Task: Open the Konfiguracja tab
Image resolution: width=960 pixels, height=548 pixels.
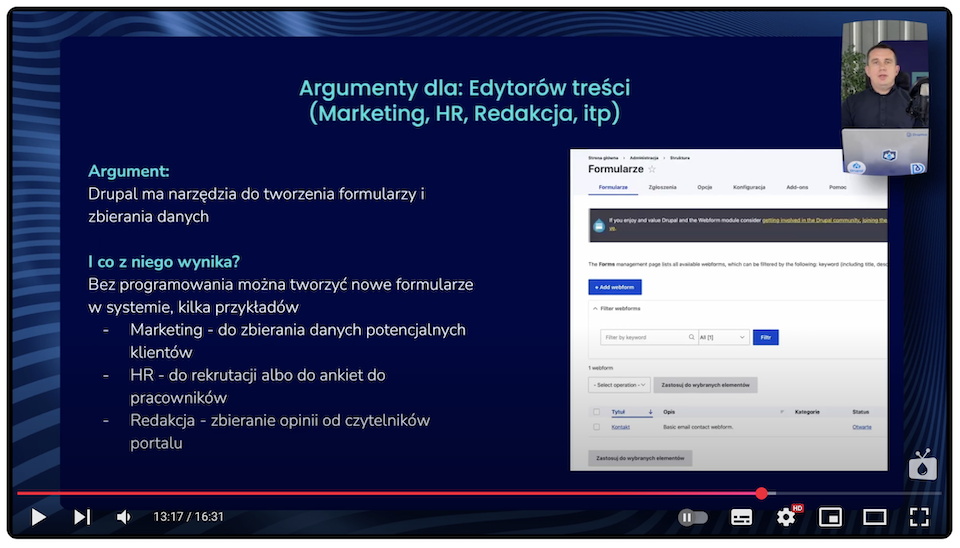Action: (749, 187)
